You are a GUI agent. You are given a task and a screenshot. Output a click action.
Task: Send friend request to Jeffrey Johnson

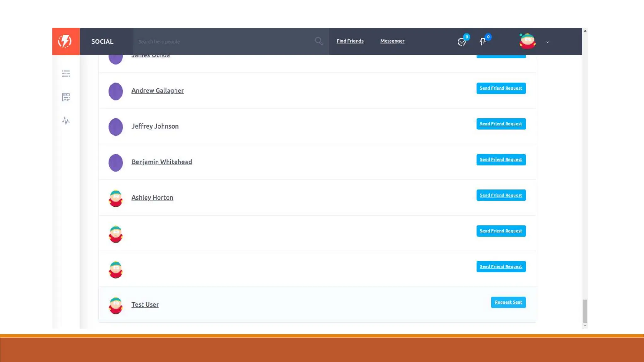(x=501, y=124)
